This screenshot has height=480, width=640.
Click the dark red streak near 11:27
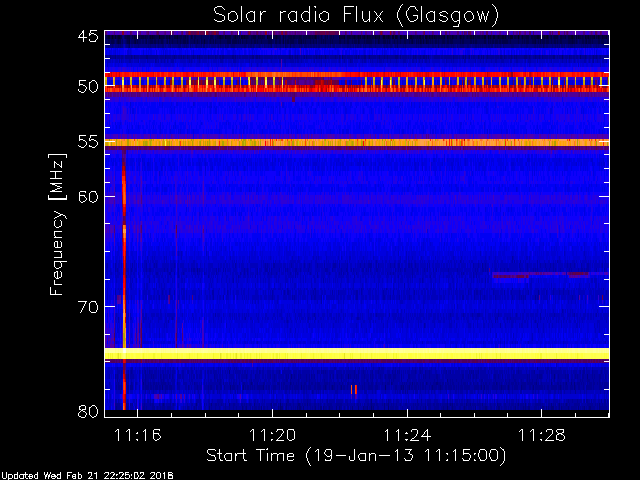(x=510, y=276)
